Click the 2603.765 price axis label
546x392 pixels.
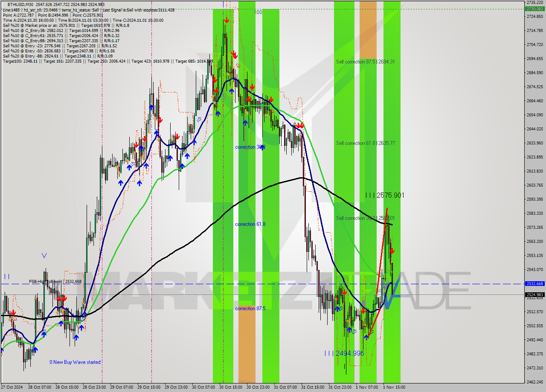point(534,185)
